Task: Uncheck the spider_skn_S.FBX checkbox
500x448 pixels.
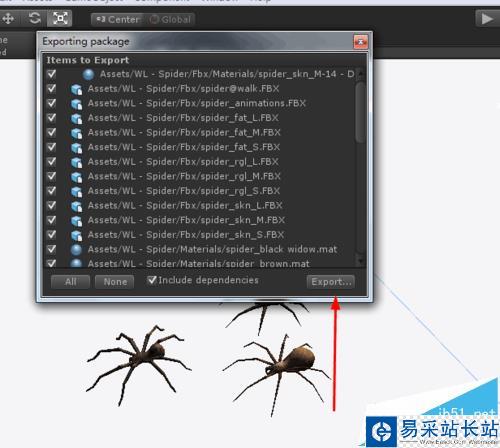Action: pyautogui.click(x=52, y=235)
